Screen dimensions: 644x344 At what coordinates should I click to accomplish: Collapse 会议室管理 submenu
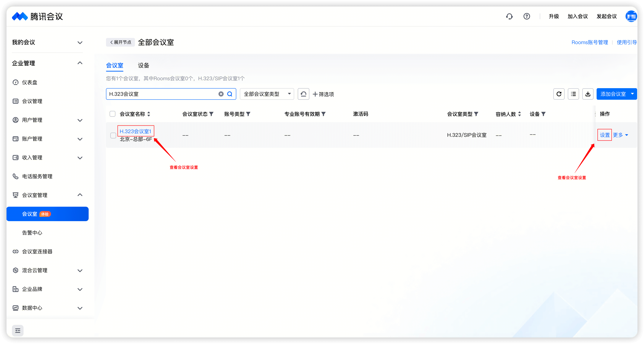point(80,195)
